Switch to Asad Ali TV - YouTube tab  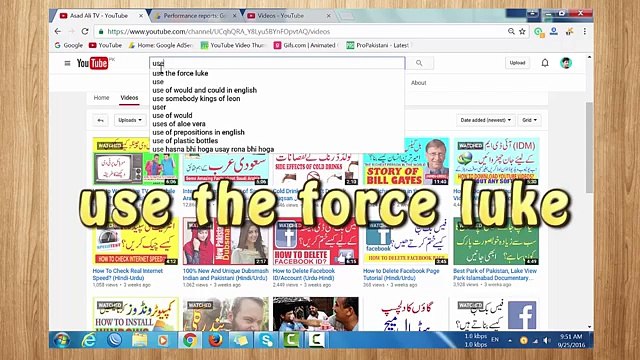[99, 16]
